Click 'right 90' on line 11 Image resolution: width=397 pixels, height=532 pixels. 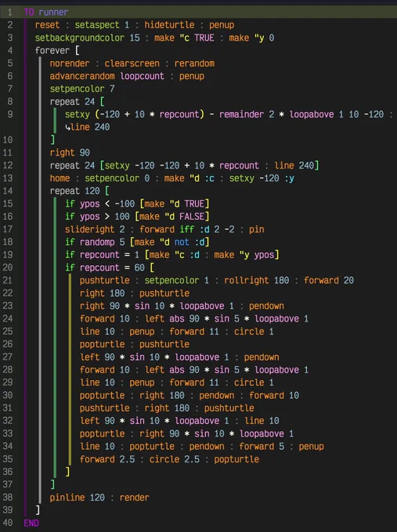point(70,153)
